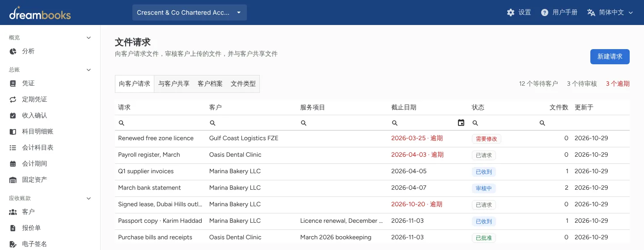This screenshot has height=250, width=644.
Task: Click the 客户 column filter field
Action: click(252, 123)
